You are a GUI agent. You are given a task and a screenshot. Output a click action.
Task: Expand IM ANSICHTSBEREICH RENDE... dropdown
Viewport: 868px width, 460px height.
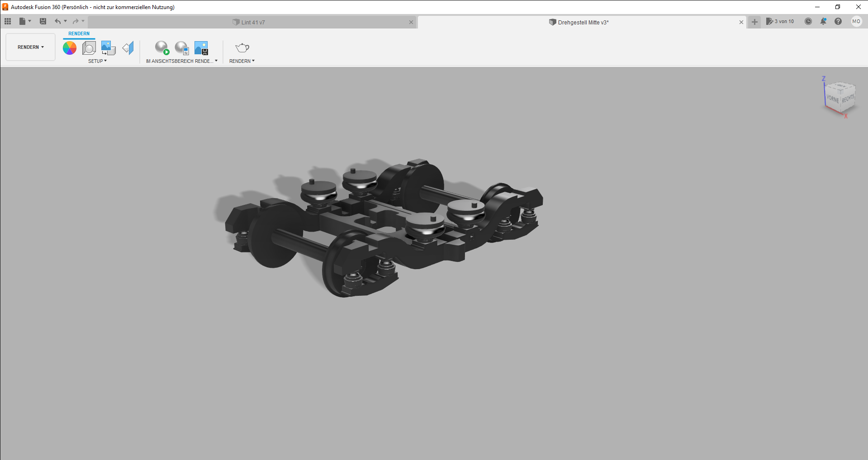(x=182, y=61)
